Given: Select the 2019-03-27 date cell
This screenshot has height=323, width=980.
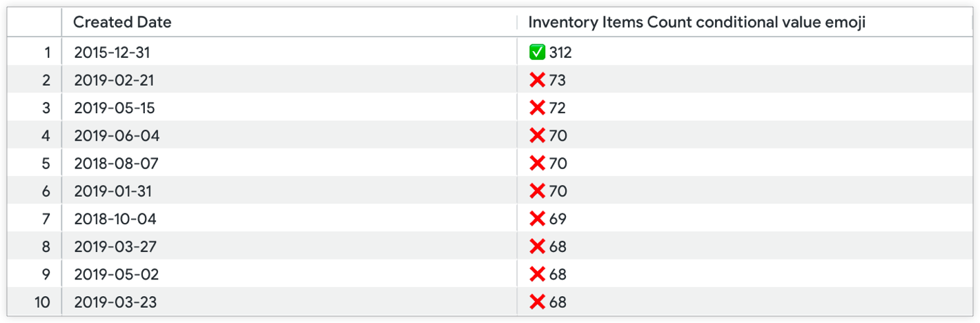Looking at the screenshot, I should pyautogui.click(x=115, y=246).
